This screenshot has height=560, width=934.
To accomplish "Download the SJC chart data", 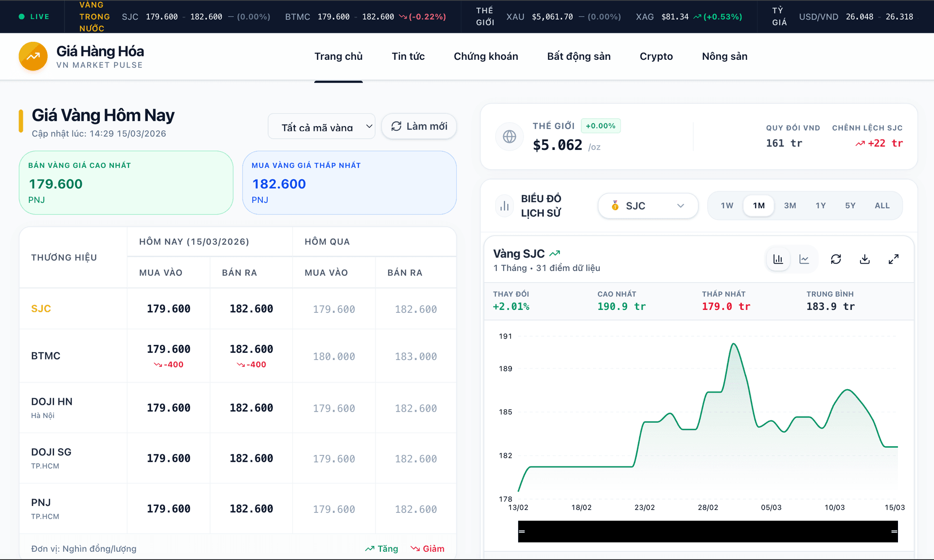I will point(864,259).
